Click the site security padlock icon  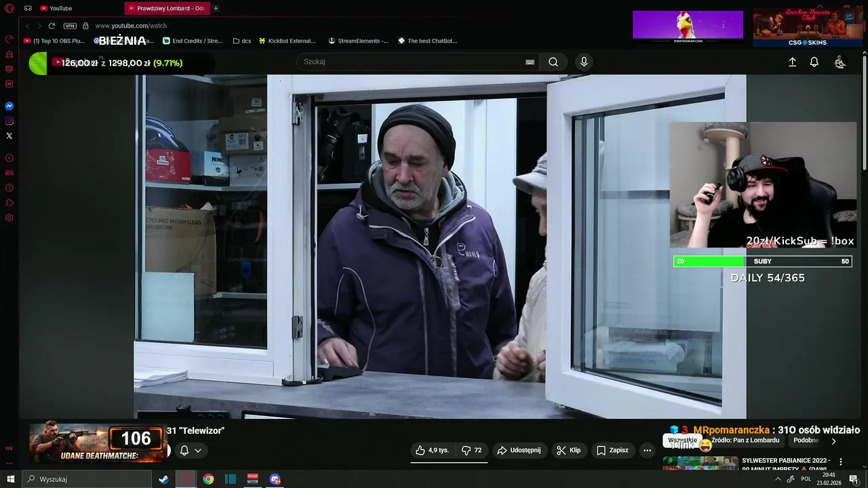[85, 26]
